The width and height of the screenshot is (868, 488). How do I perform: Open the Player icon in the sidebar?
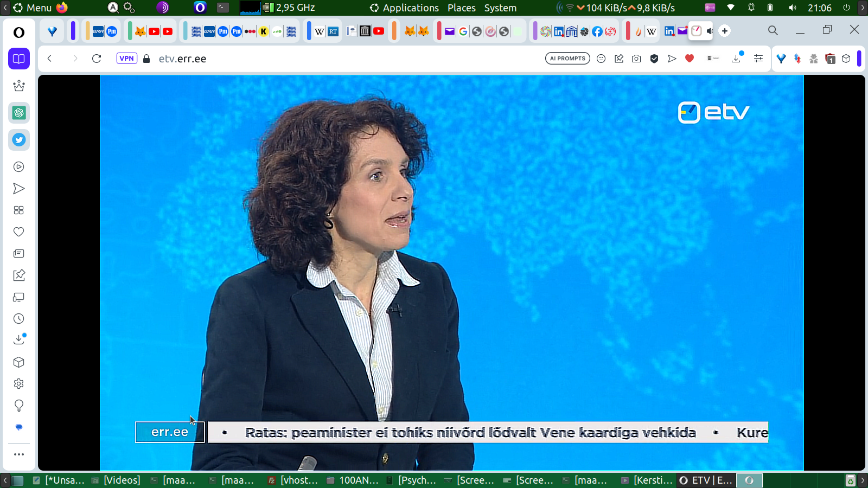19,167
